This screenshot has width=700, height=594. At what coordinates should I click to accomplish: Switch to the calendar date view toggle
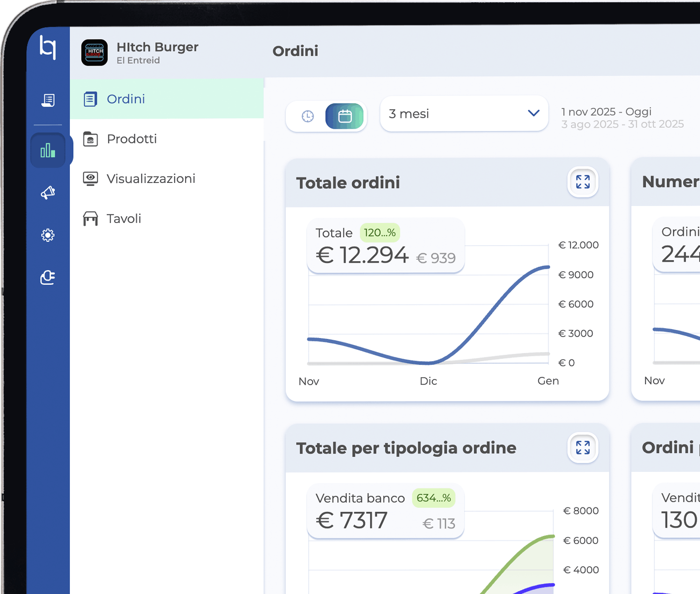(345, 116)
